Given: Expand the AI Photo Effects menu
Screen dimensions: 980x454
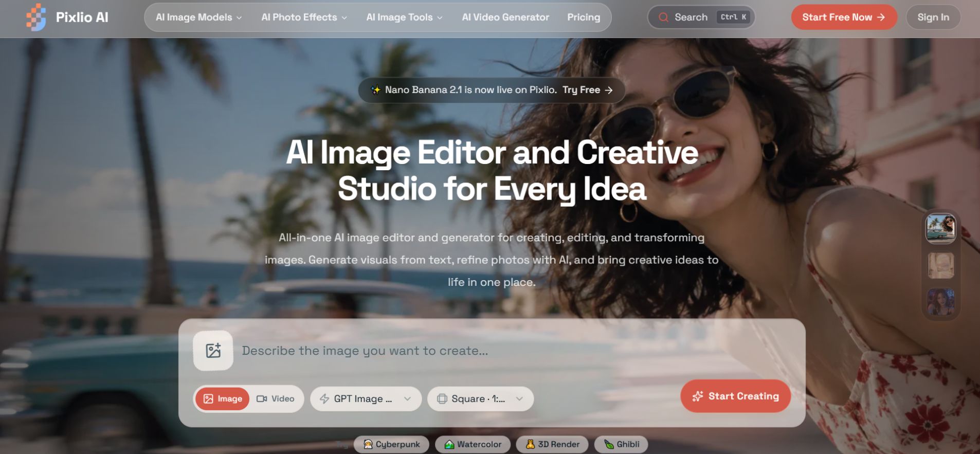Looking at the screenshot, I should (x=304, y=17).
